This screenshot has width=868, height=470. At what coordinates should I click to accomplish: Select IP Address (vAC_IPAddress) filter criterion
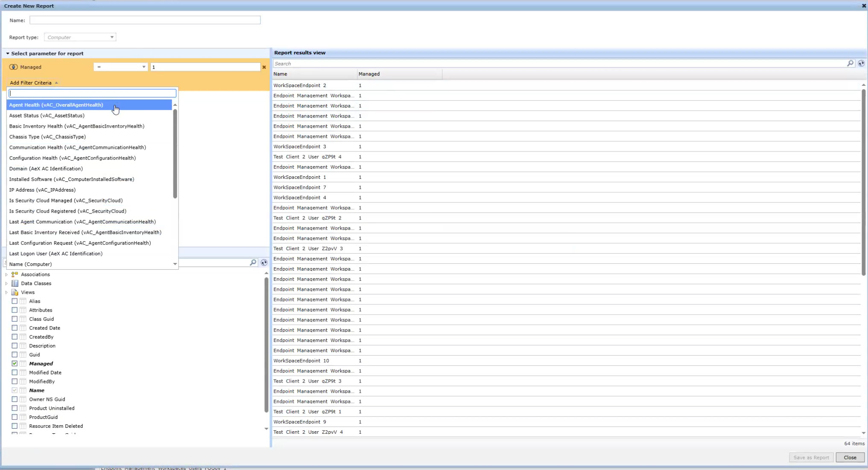pyautogui.click(x=42, y=190)
